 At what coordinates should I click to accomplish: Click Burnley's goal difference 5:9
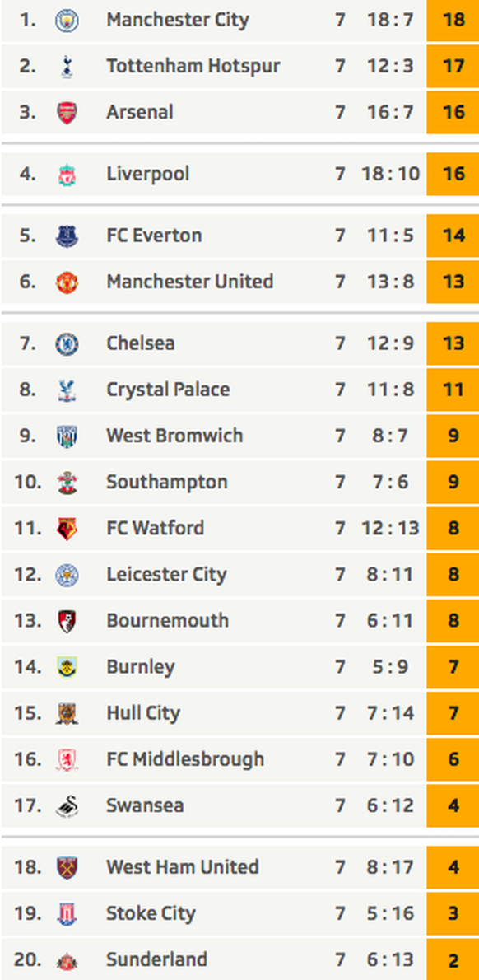(x=389, y=667)
